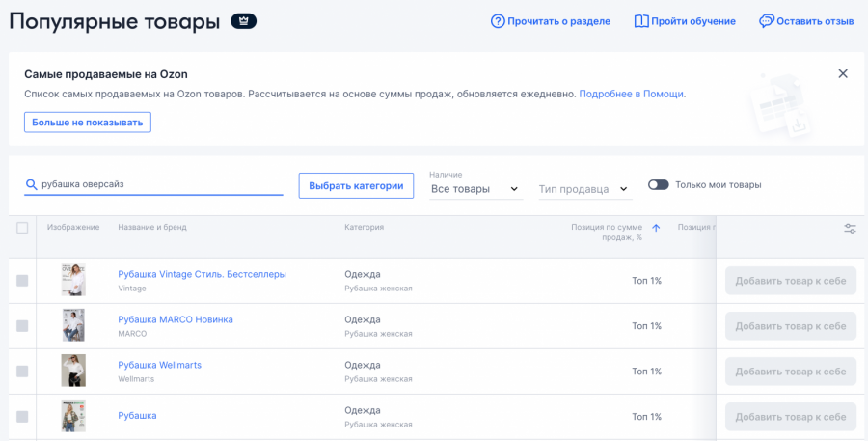Click the 'Больше не показывать' button
Image resolution: width=868 pixels, height=441 pixels.
coord(88,123)
